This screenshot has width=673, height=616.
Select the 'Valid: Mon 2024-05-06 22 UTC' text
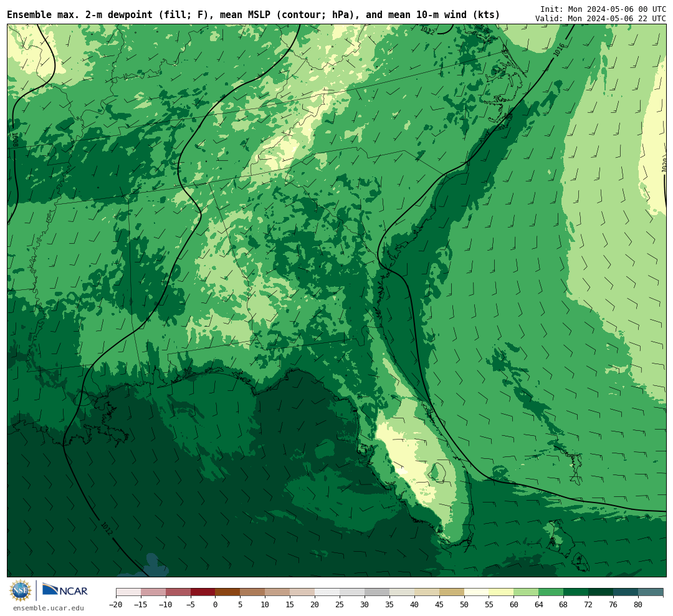[x=601, y=19]
